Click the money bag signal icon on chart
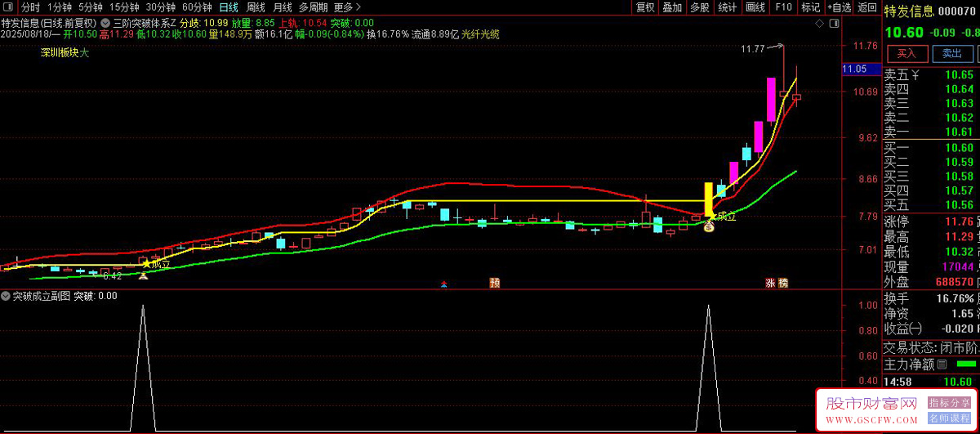Screen dimensions: 980x434 (709, 226)
